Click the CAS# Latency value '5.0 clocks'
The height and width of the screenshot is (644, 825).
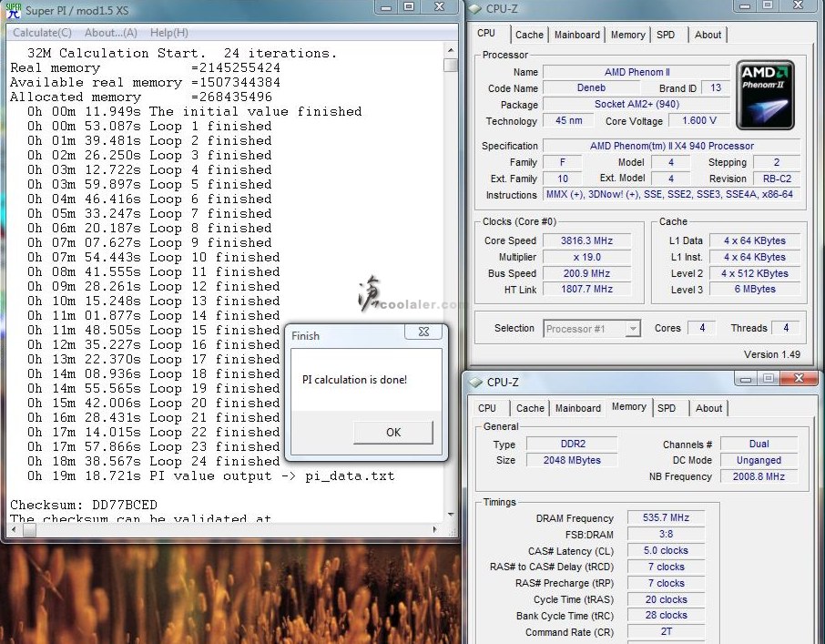click(x=666, y=550)
